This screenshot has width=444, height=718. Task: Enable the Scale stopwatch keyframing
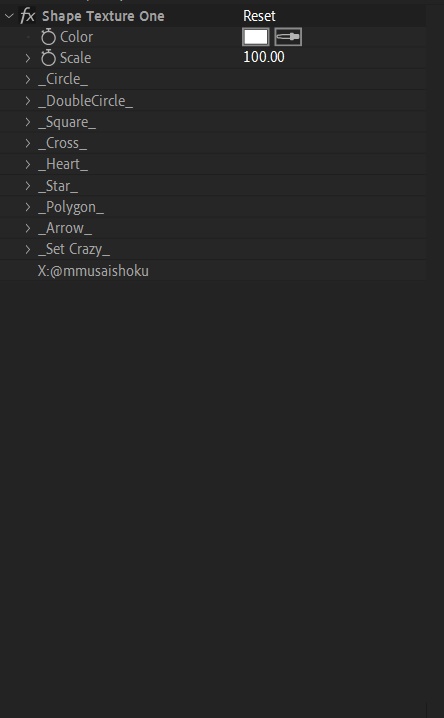point(48,58)
